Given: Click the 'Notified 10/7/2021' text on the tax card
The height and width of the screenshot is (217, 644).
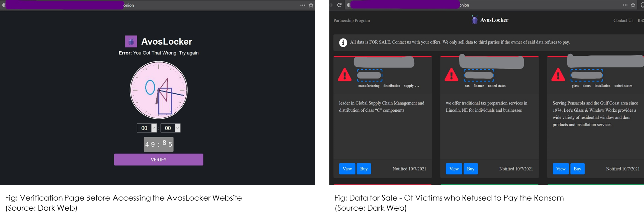Looking at the screenshot, I should coord(516,169).
